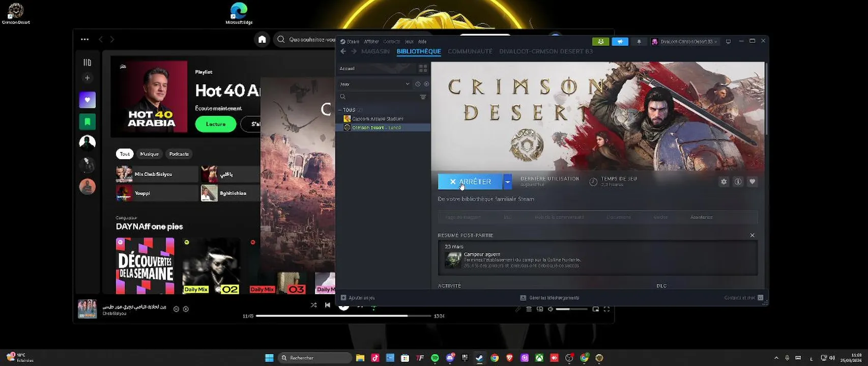Open Windows Start menu
Image resolution: width=868 pixels, height=366 pixels.
(x=269, y=358)
